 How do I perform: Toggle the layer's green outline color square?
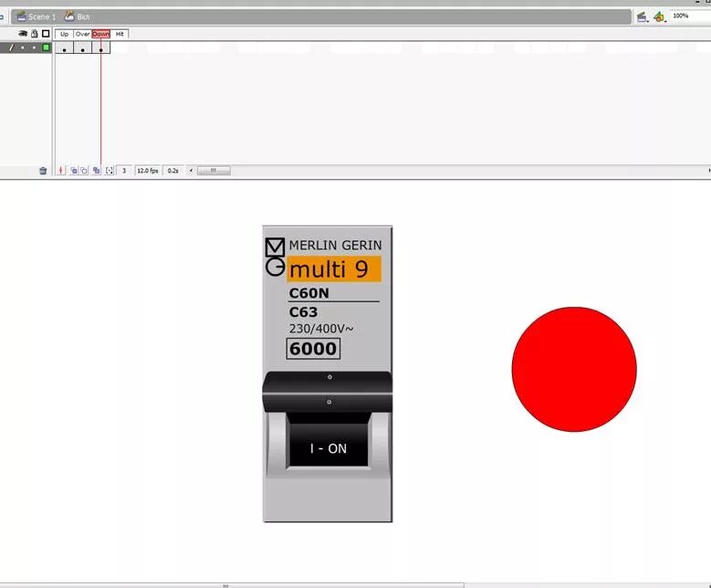point(46,47)
